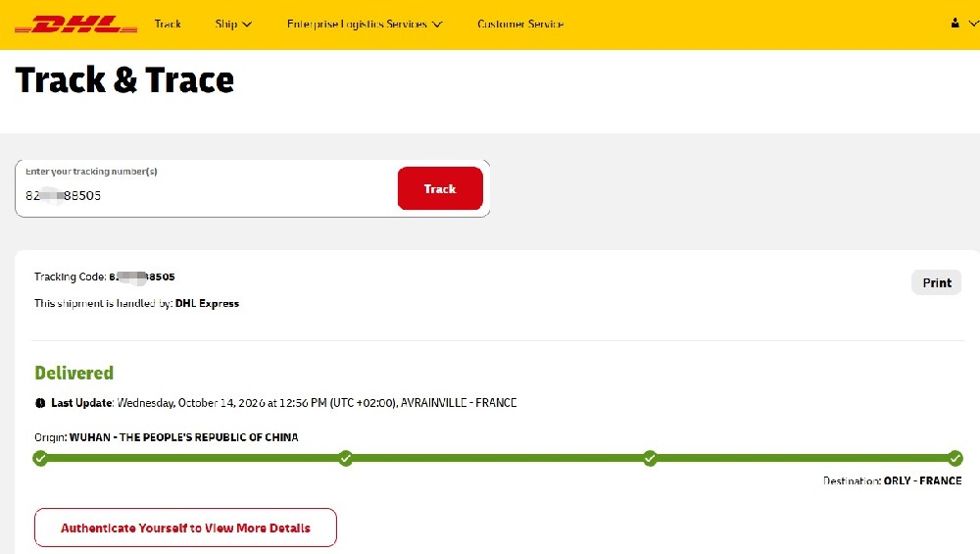The width and height of the screenshot is (980, 554).
Task: Click the Tracking Code number text
Action: (x=142, y=277)
